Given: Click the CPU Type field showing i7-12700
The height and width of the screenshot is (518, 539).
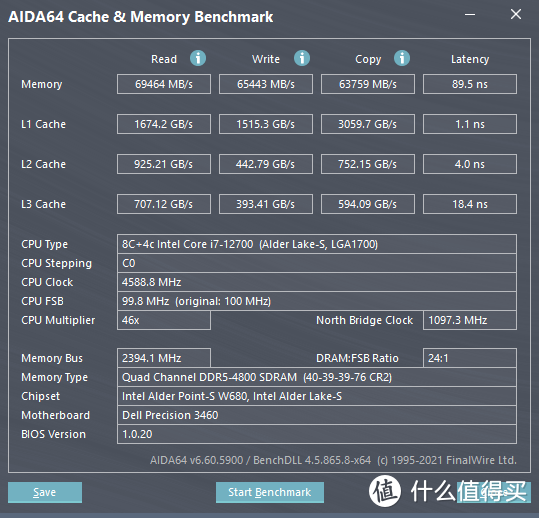Looking at the screenshot, I should coord(317,244).
